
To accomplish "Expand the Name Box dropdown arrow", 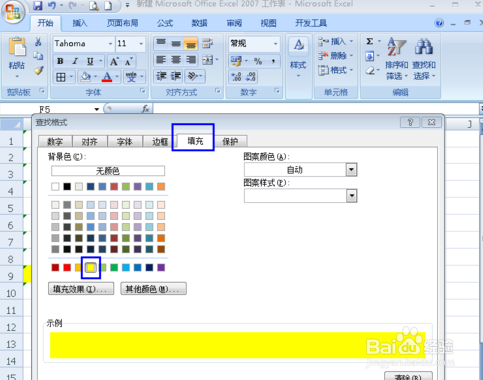I will coord(97,109).
